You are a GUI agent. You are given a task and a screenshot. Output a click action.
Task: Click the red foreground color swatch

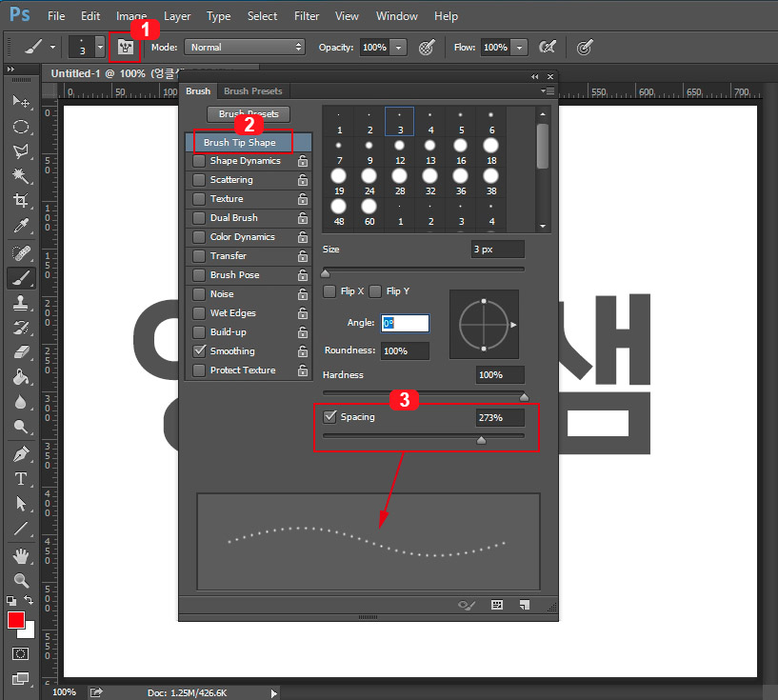click(16, 620)
